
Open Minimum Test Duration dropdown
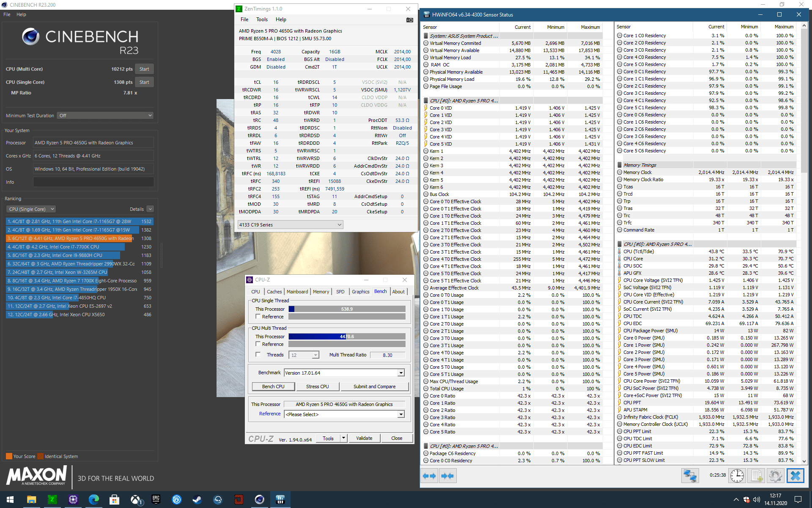click(105, 116)
